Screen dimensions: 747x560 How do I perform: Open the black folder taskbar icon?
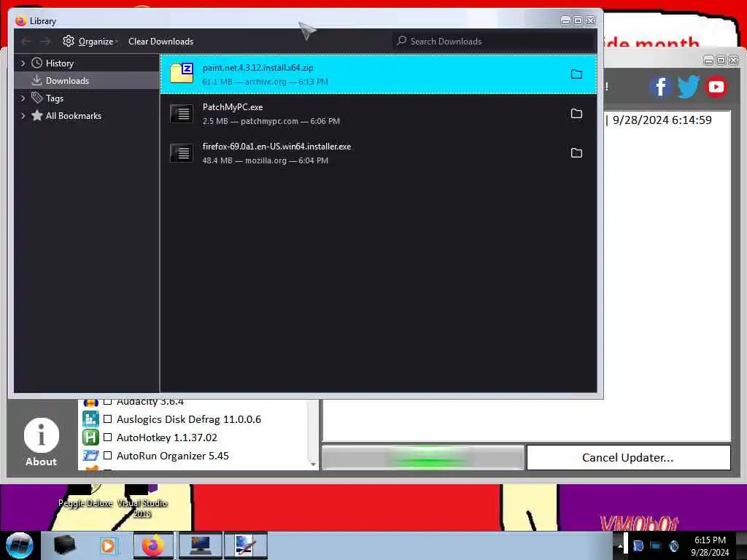pos(64,545)
